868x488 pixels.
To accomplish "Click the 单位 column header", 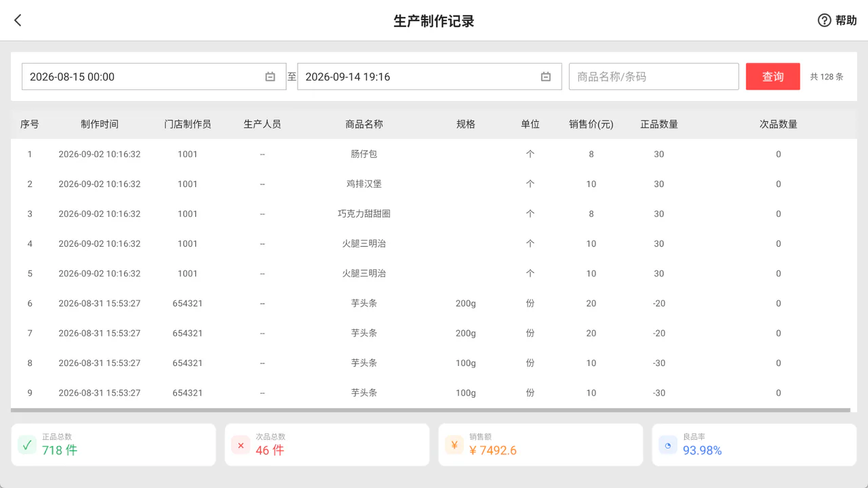I will [530, 124].
